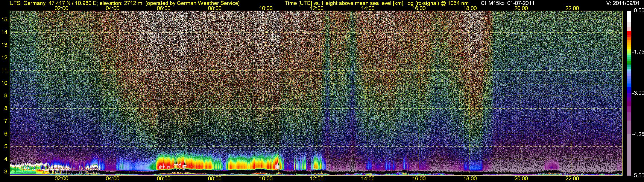Click the '10:00' label on the top time axis

[x=266, y=8]
